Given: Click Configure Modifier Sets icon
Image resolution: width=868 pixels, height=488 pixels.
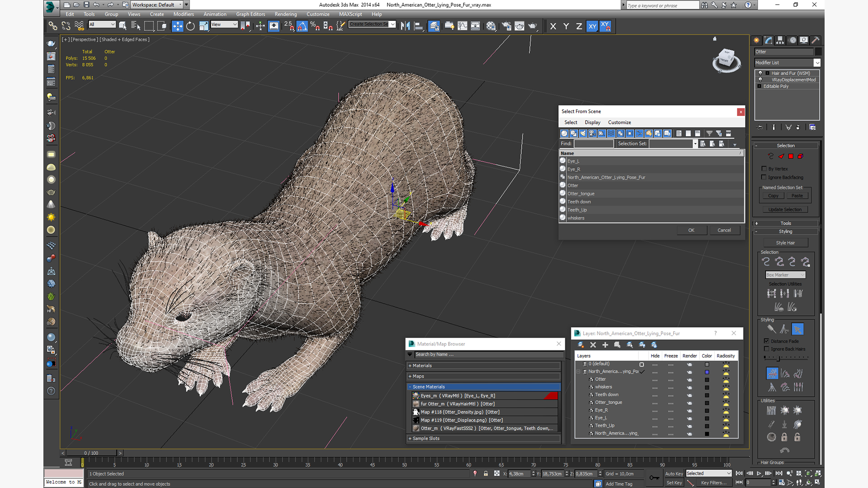Looking at the screenshot, I should 812,127.
